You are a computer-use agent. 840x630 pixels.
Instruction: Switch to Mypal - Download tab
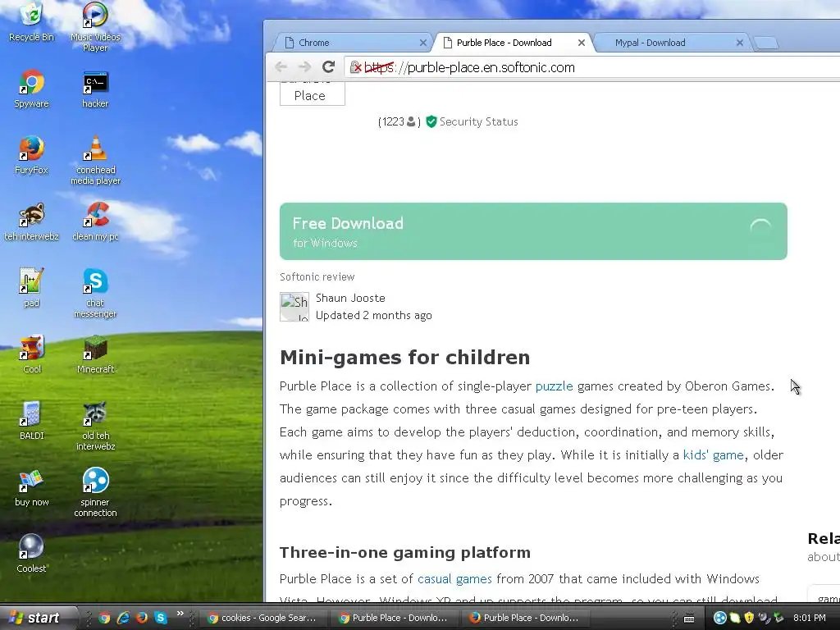(671, 43)
